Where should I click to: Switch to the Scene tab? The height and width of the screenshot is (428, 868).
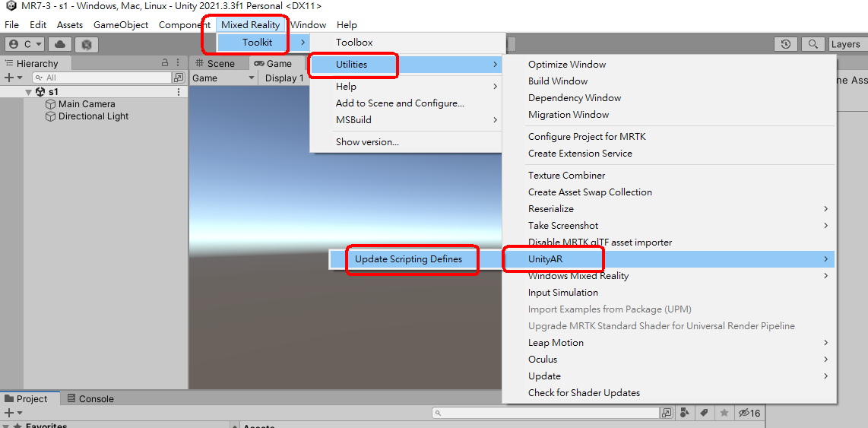219,64
